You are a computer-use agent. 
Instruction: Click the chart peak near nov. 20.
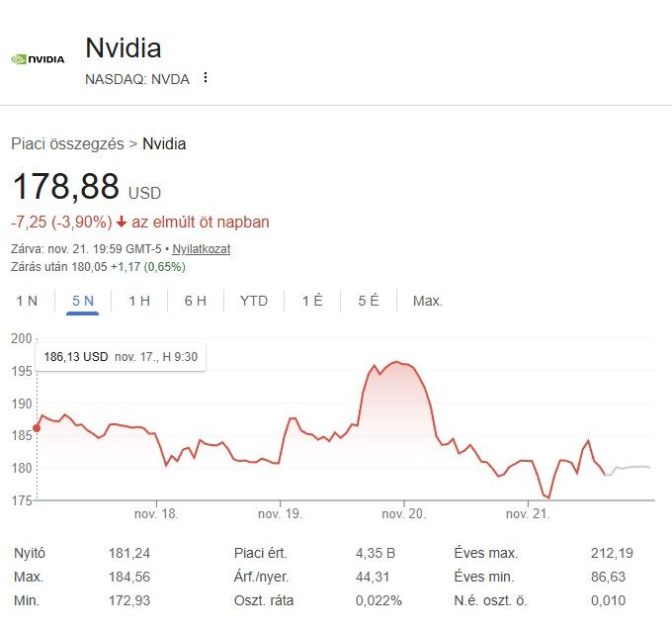point(395,363)
